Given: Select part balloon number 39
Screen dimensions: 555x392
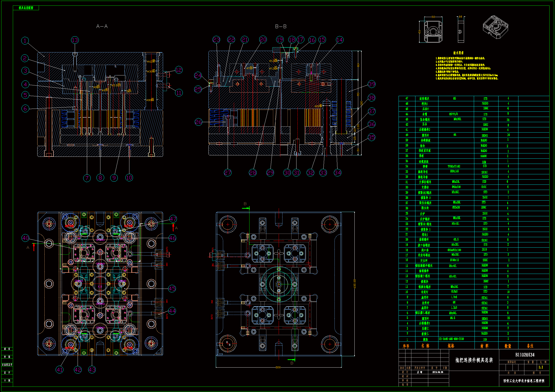Looking at the screenshot, I should pos(372,84).
